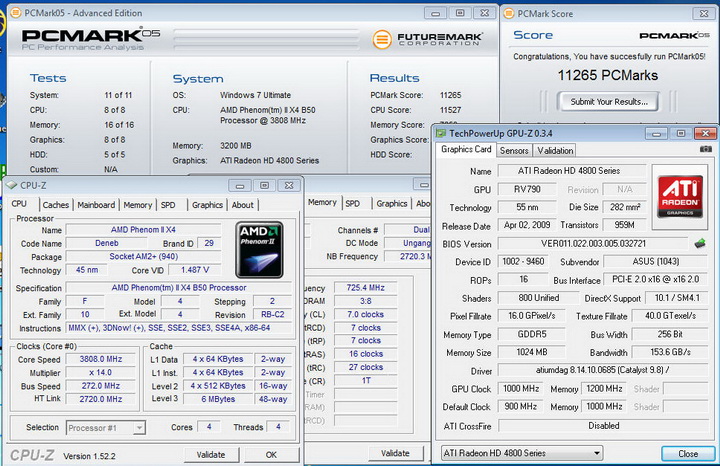This screenshot has width=720, height=466.
Task: Click the AMD Phenom II logo in CPU-Z
Action: 259,250
